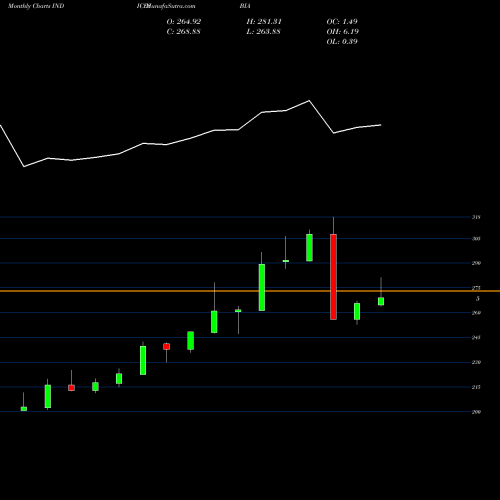Click the small red candle near 215 line
The image size is (500, 500).
(x=71, y=388)
